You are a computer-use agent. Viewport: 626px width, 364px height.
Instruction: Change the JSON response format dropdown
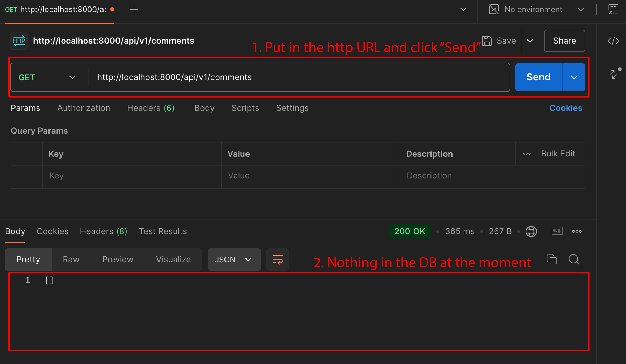(234, 259)
